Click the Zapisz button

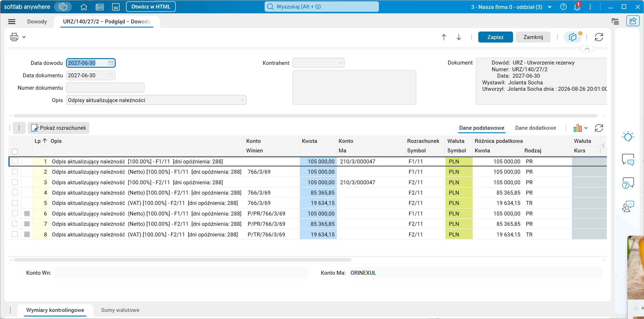(495, 37)
